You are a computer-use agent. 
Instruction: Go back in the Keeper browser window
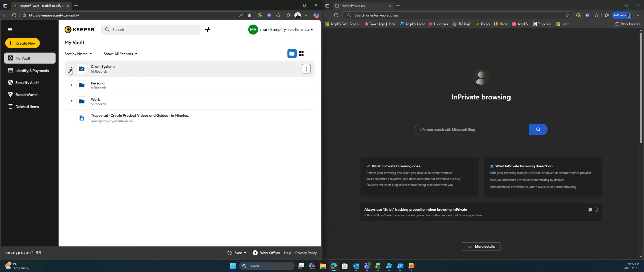(5, 15)
